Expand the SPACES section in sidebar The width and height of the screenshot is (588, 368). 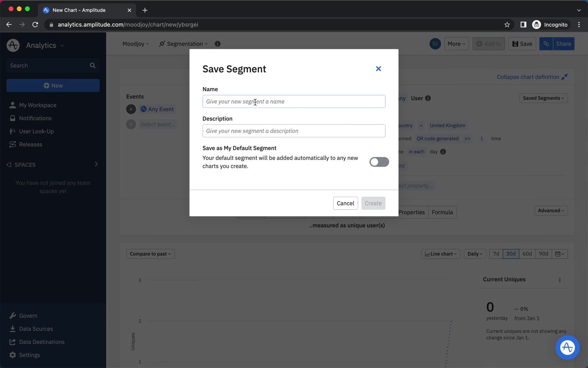click(x=96, y=164)
